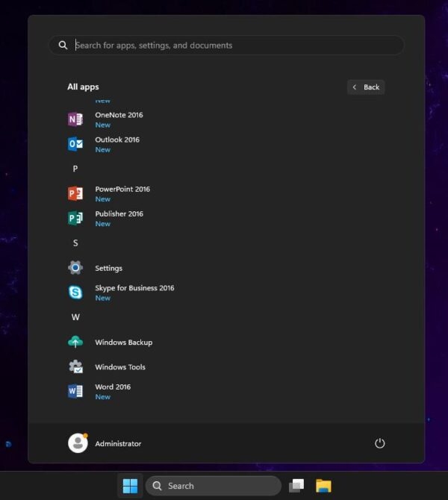The image size is (448, 500).
Task: Select the letter W section header
Action: [75, 317]
